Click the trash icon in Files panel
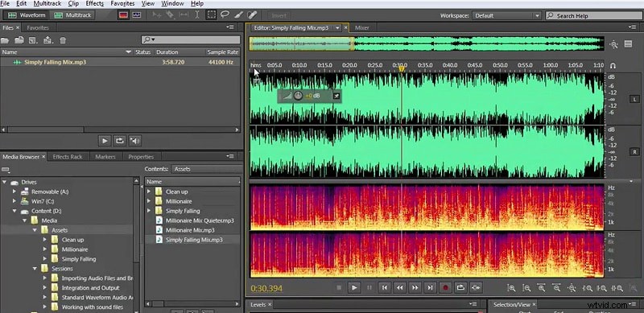644x313 pixels. click(63, 40)
